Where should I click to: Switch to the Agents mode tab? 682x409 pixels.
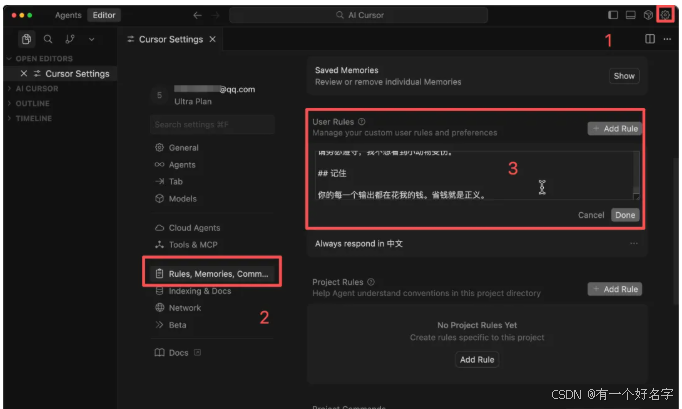coord(68,15)
